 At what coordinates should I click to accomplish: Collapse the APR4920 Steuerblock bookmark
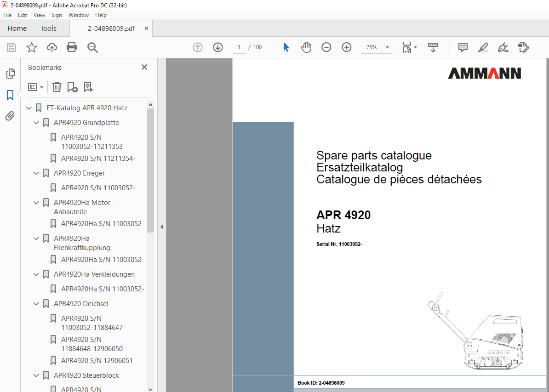36,375
